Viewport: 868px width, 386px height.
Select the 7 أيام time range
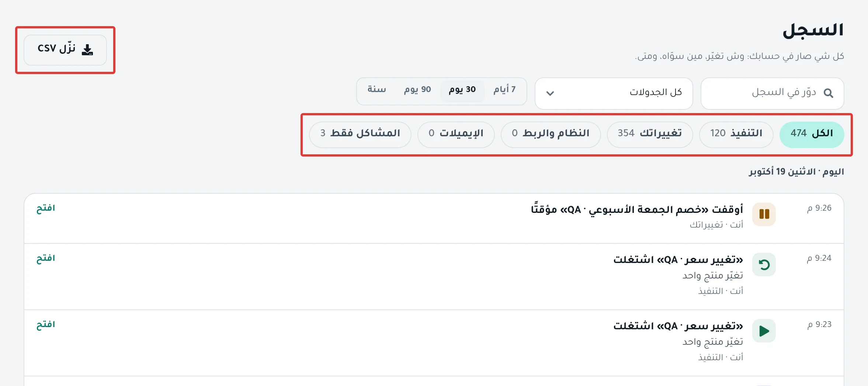click(x=504, y=90)
